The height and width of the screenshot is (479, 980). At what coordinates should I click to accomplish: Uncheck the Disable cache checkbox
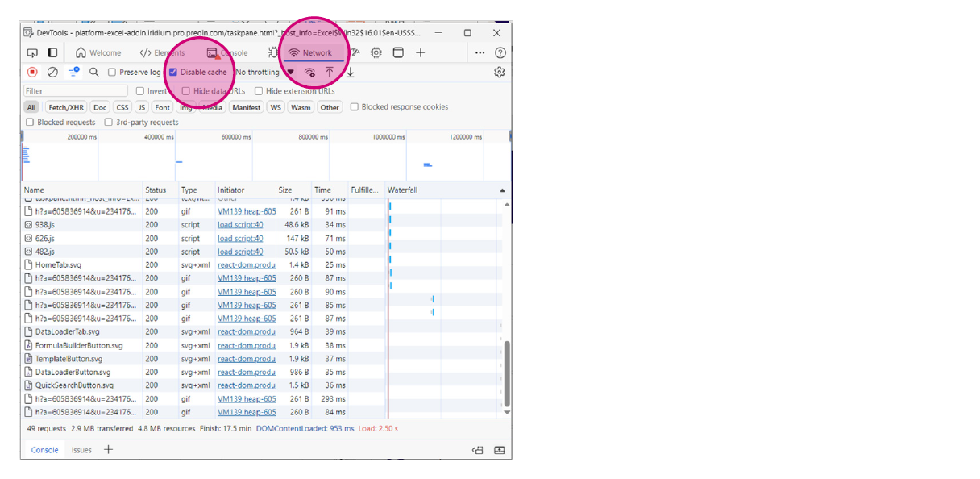pos(173,72)
